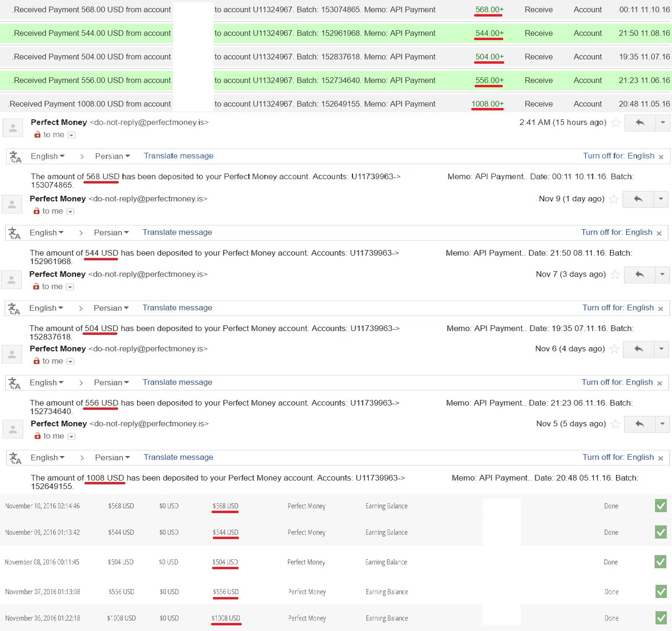
Task: Click Translate message in 556 USD email
Action: [x=177, y=382]
